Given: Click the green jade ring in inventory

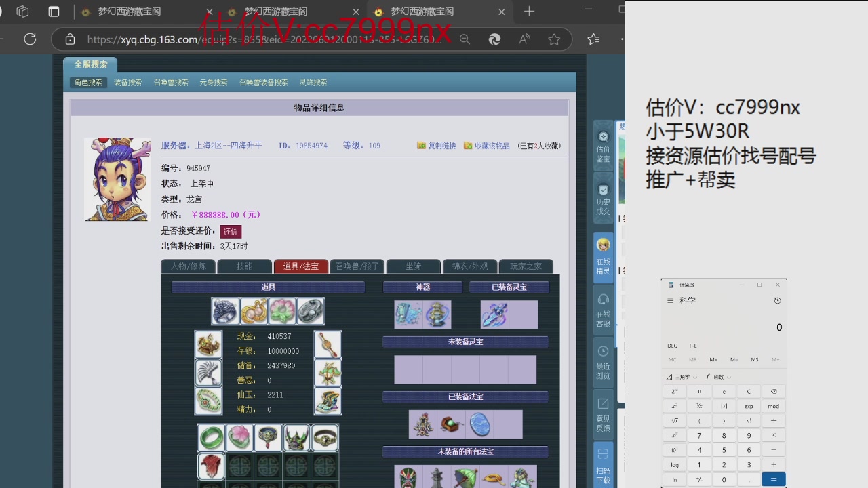Looking at the screenshot, I should [211, 438].
